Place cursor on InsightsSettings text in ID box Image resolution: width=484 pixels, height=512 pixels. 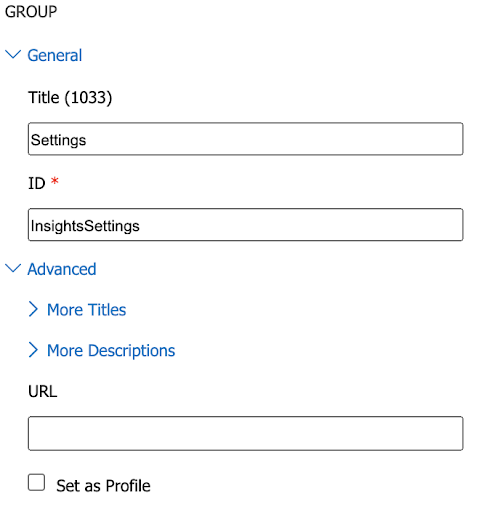tap(85, 226)
